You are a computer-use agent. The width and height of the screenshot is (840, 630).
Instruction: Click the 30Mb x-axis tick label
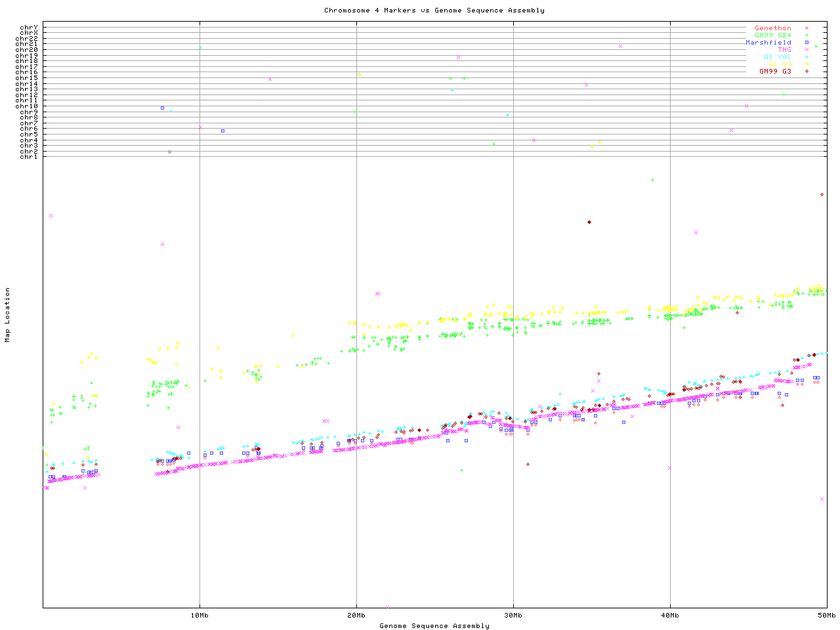[x=513, y=616]
